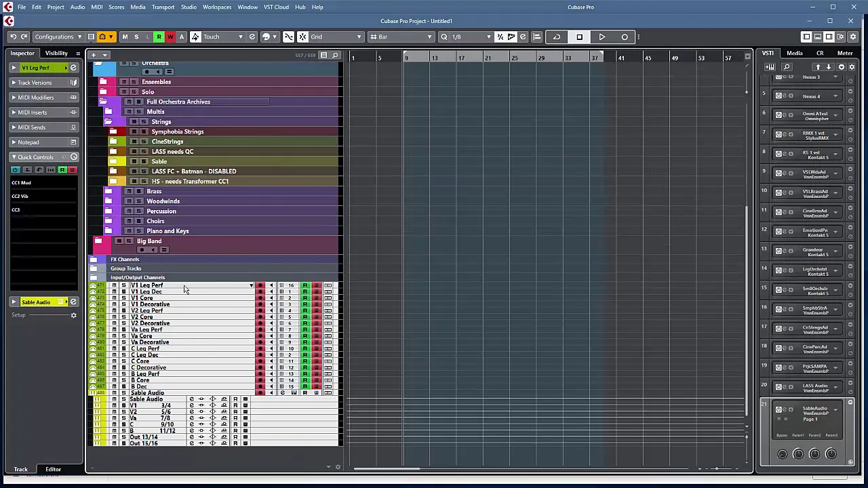Toggle global Solo button S

coord(136,37)
